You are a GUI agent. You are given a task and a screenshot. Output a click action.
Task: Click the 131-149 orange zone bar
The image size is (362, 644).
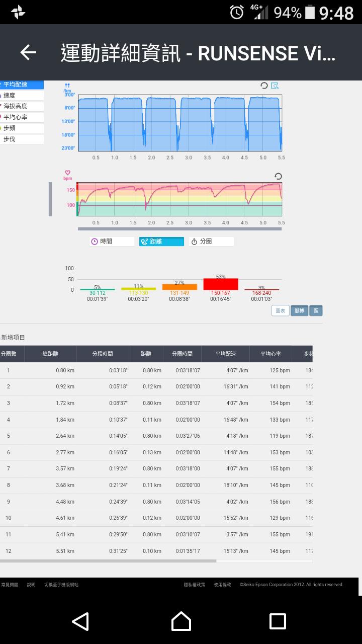[x=179, y=287]
